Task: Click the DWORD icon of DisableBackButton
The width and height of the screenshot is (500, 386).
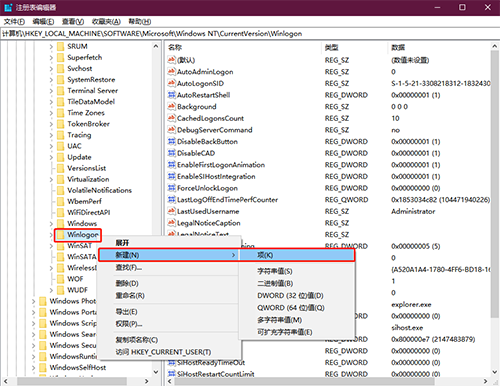Action: click(x=171, y=141)
